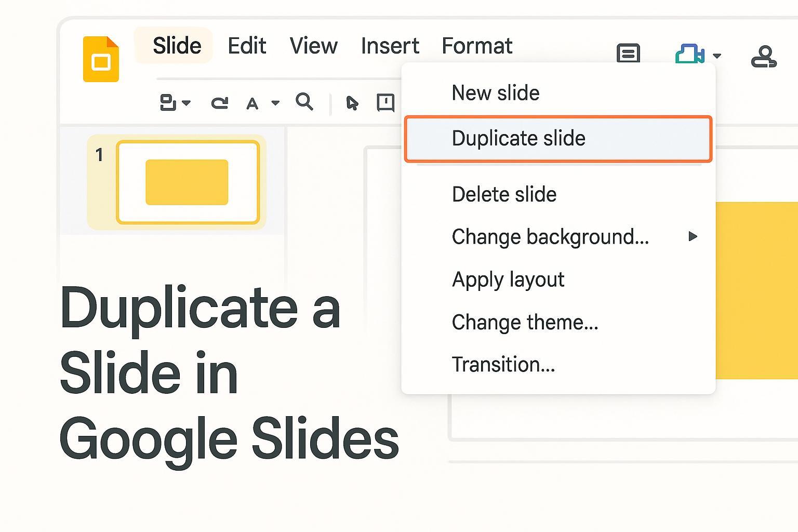Click the redo arrow icon
The width and height of the screenshot is (798, 532).
(x=219, y=103)
